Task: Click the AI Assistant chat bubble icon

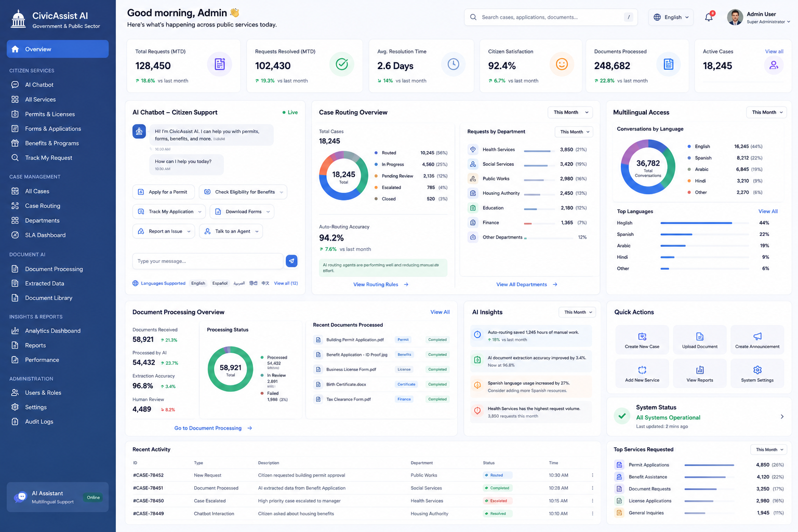Action: point(21,497)
